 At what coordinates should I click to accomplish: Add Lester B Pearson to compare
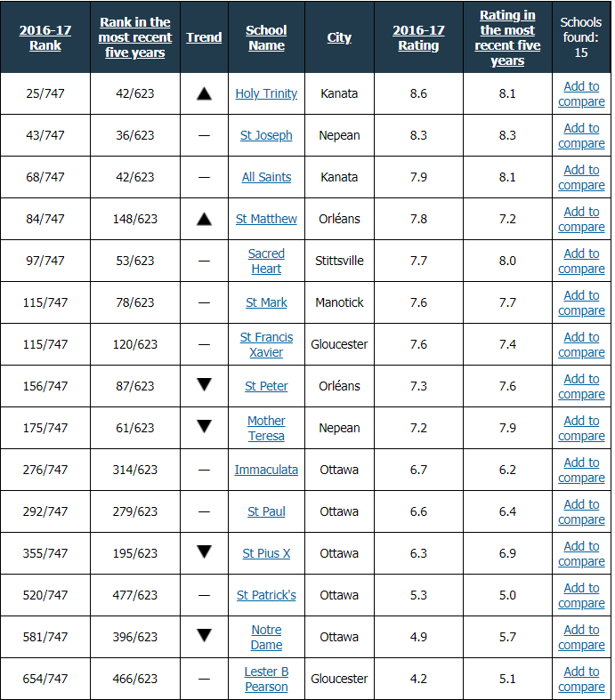tap(581, 679)
